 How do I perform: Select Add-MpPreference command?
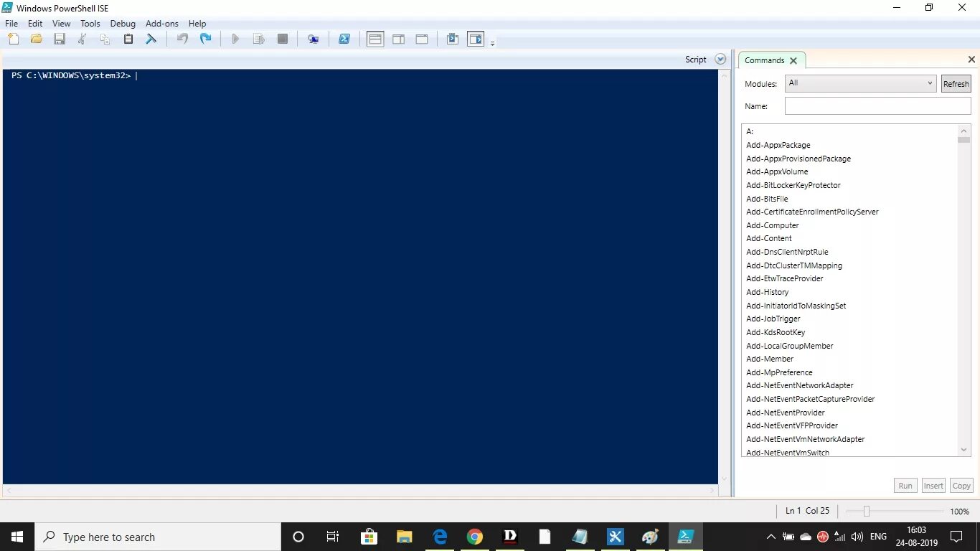[x=779, y=372]
